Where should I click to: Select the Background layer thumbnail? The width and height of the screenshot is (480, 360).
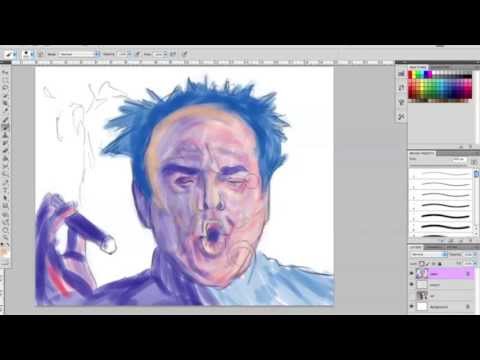coord(422,307)
